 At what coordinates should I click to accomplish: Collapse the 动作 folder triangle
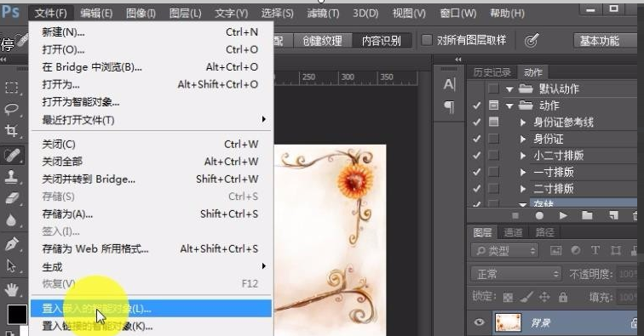[x=509, y=105]
